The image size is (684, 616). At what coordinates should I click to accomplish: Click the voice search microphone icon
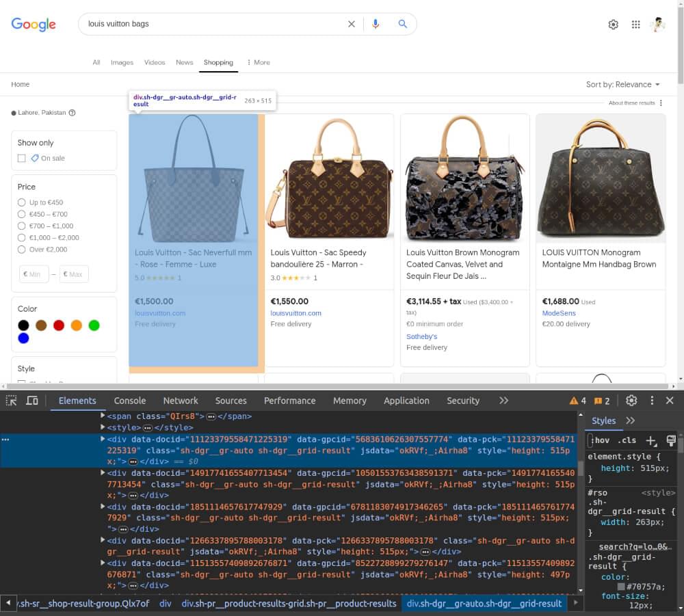click(x=375, y=24)
